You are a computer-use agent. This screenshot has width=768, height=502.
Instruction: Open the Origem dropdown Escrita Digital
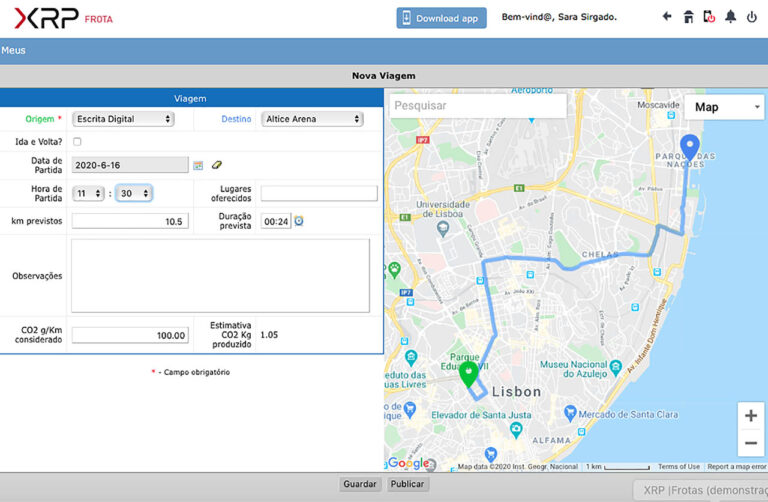(123, 119)
